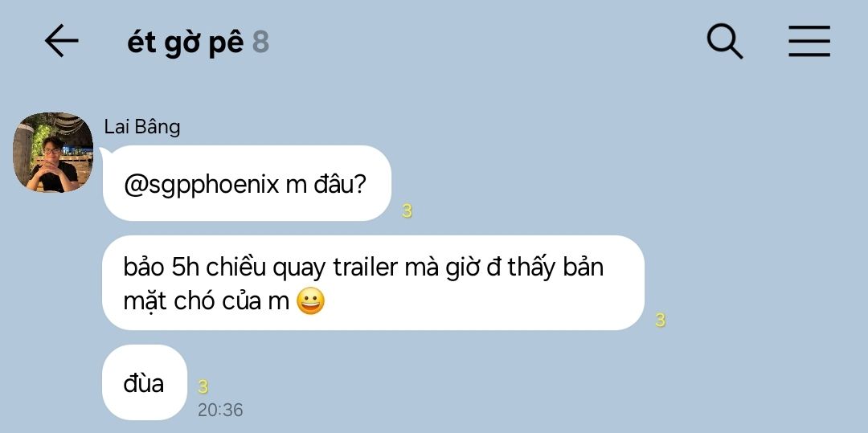Show readers of the @sgpphoenix message
This screenshot has height=433, width=868.
pyautogui.click(x=407, y=211)
